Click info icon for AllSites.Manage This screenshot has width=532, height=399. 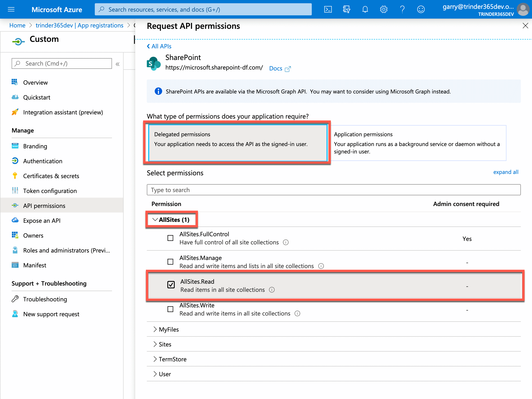pos(321,266)
